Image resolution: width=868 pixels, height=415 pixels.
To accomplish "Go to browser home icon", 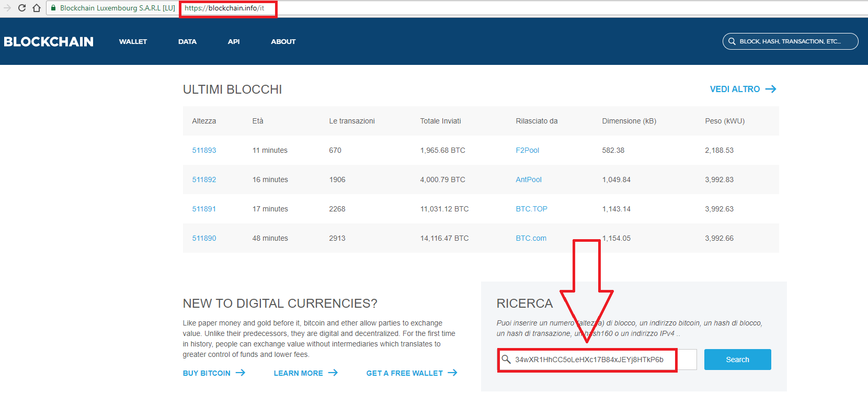I will point(37,8).
